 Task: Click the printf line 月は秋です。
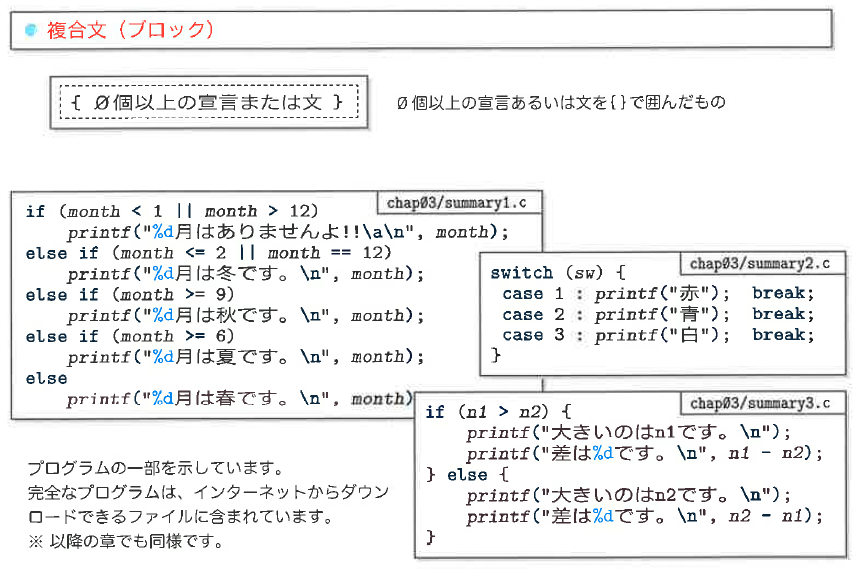point(246,315)
